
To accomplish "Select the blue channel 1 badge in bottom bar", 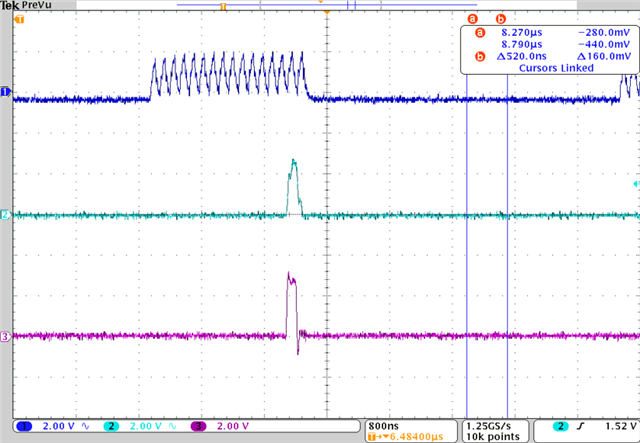I will [24, 426].
